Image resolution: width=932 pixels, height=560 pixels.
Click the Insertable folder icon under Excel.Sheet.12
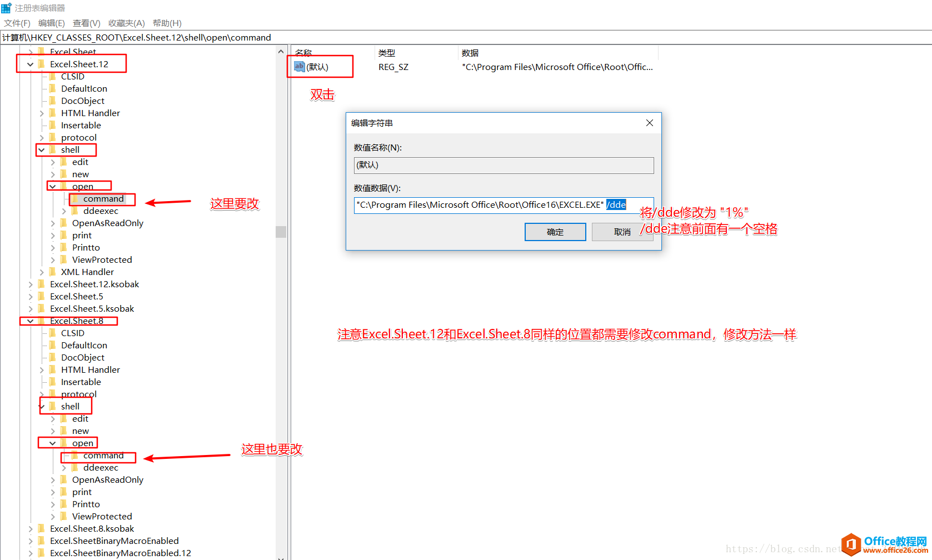[x=53, y=125]
